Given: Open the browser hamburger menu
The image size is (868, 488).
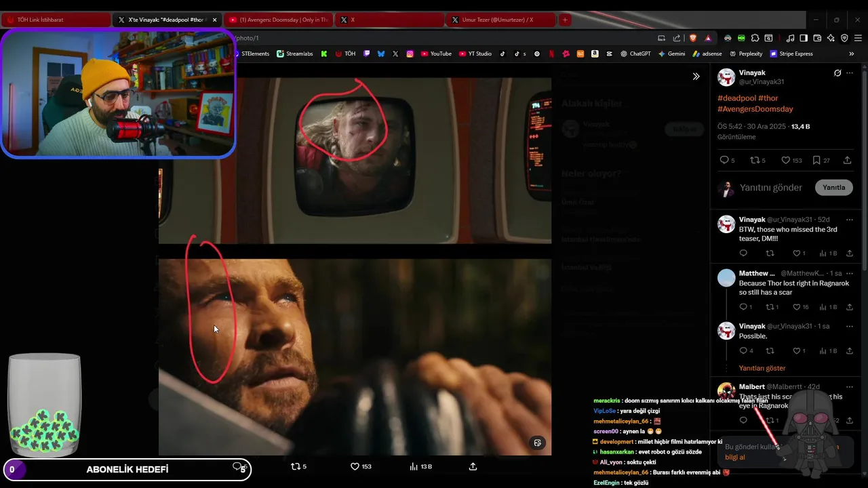Looking at the screenshot, I should pos(858,38).
